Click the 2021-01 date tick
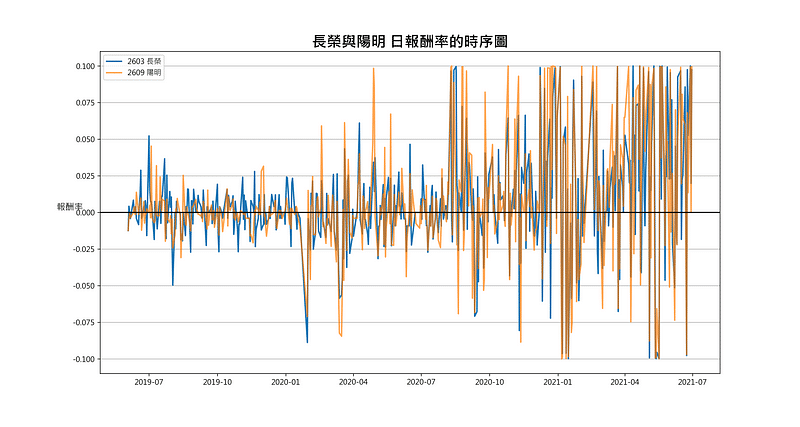Screen dimensions: 800x427 click(x=557, y=382)
